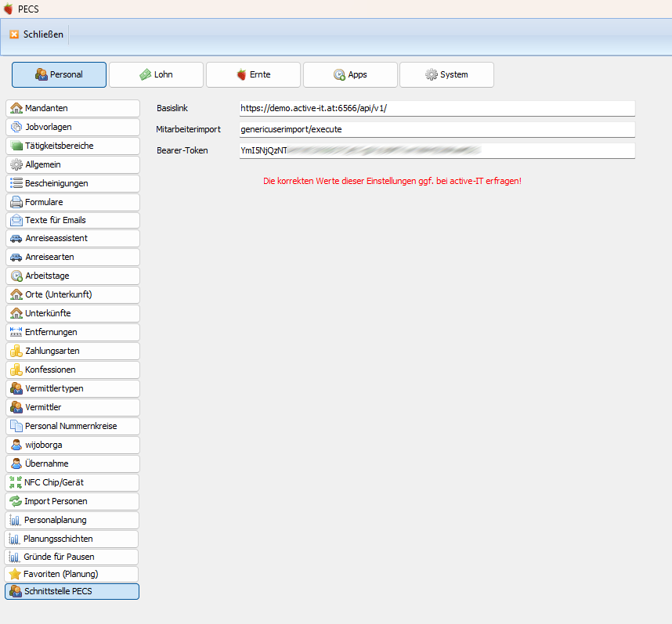
Task: Open NFC Chip/Gerät settings
Action: click(x=72, y=482)
